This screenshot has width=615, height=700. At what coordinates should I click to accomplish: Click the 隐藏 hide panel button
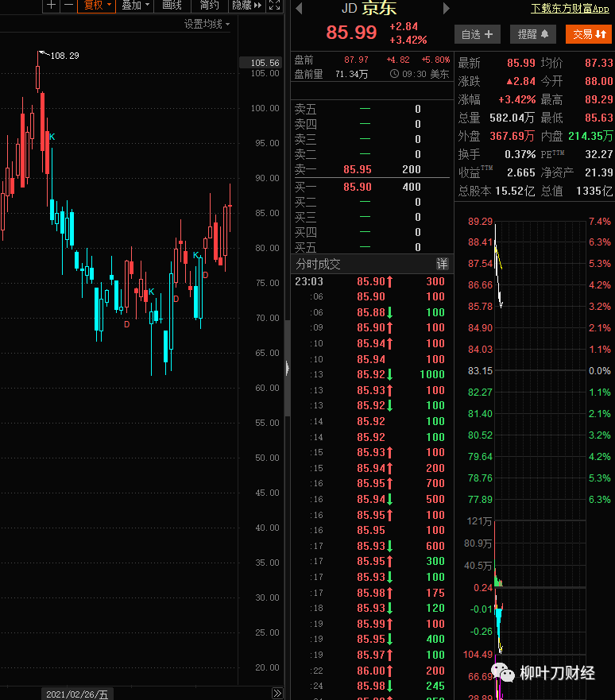coord(247,6)
